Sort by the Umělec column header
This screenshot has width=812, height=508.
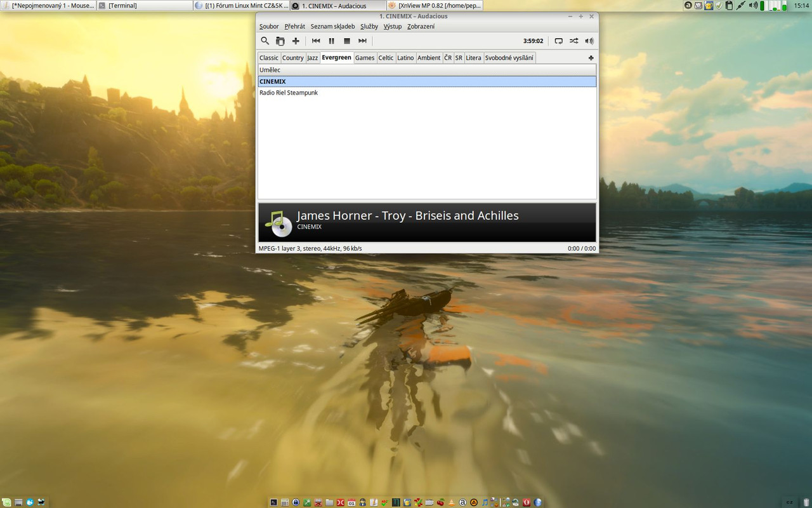coord(427,70)
